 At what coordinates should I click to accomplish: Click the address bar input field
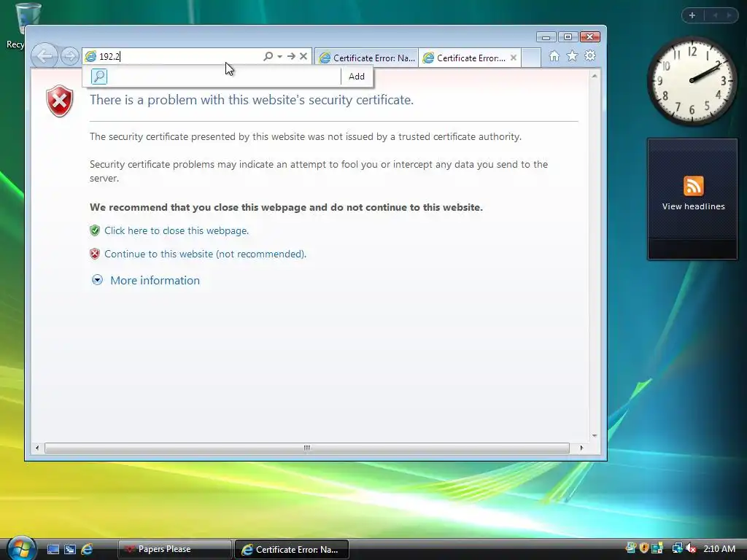coord(179,56)
